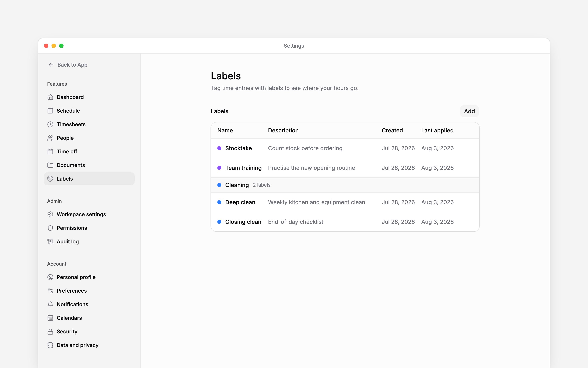Viewport: 588px width, 368px height.
Task: Click the Dashboard home icon
Action: [50, 97]
